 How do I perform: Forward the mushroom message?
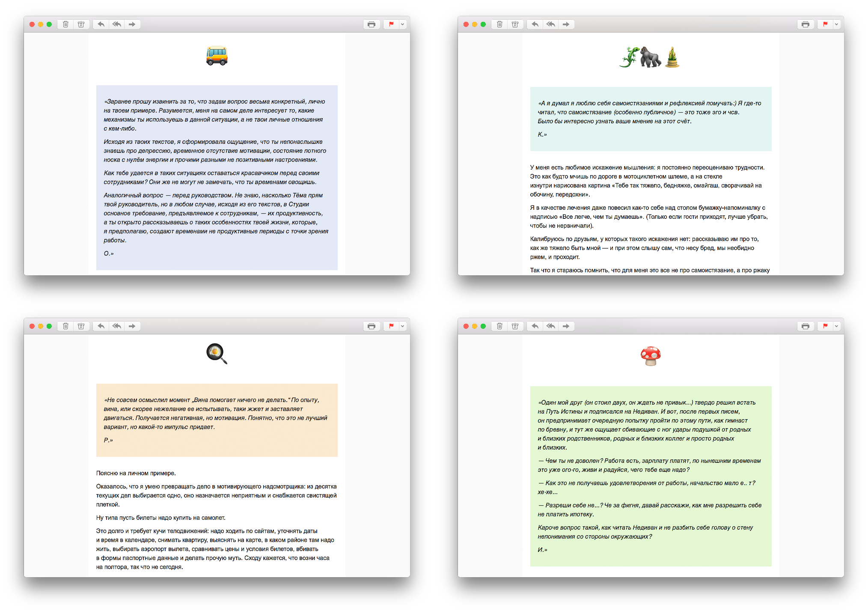(x=566, y=326)
